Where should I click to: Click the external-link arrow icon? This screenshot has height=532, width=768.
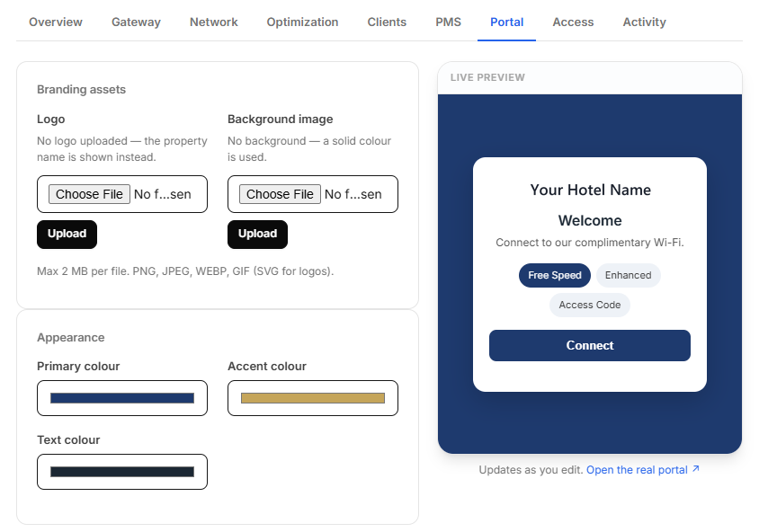tap(695, 469)
